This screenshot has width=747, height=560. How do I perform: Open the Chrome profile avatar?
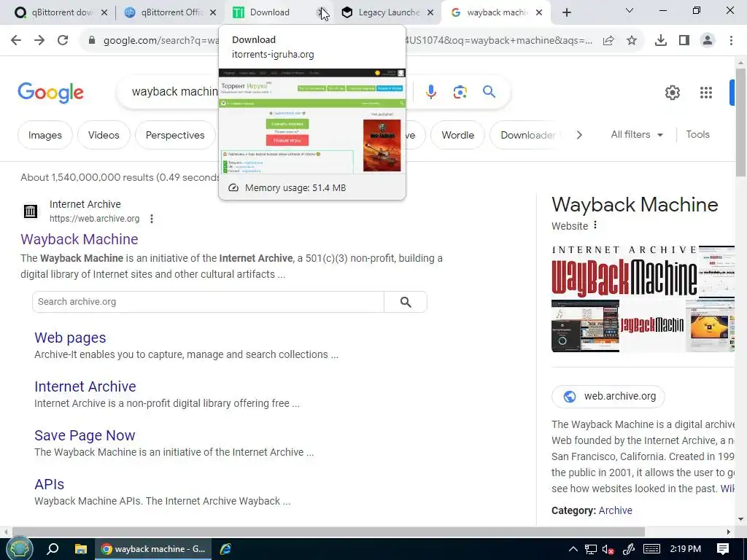(x=708, y=41)
